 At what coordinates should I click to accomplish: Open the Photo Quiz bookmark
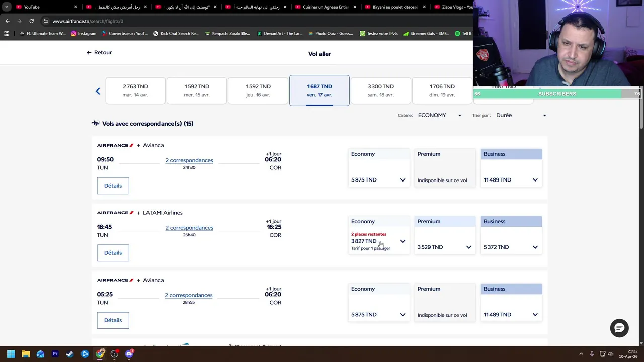331,33
